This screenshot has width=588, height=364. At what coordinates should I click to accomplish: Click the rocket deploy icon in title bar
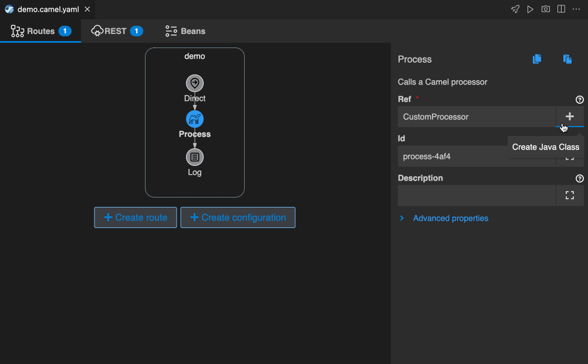515,9
